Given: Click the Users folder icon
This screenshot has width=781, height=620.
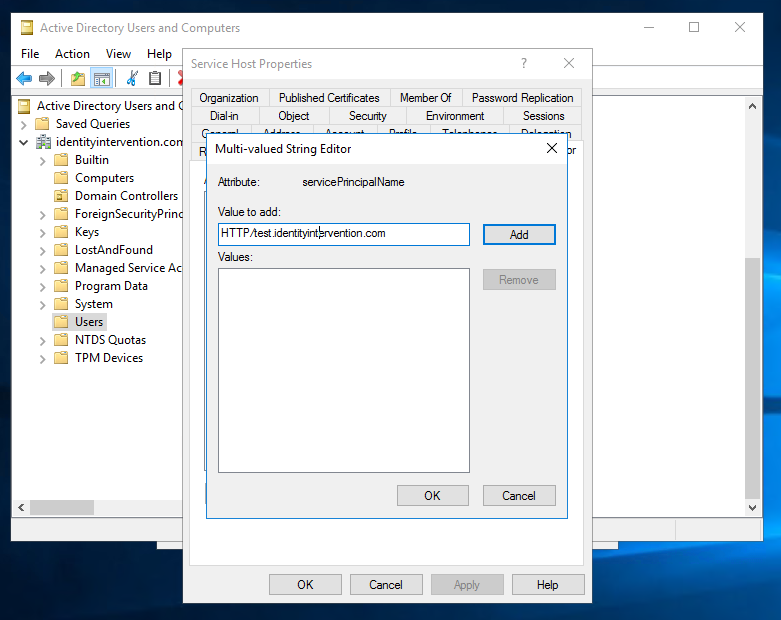Looking at the screenshot, I should point(61,322).
